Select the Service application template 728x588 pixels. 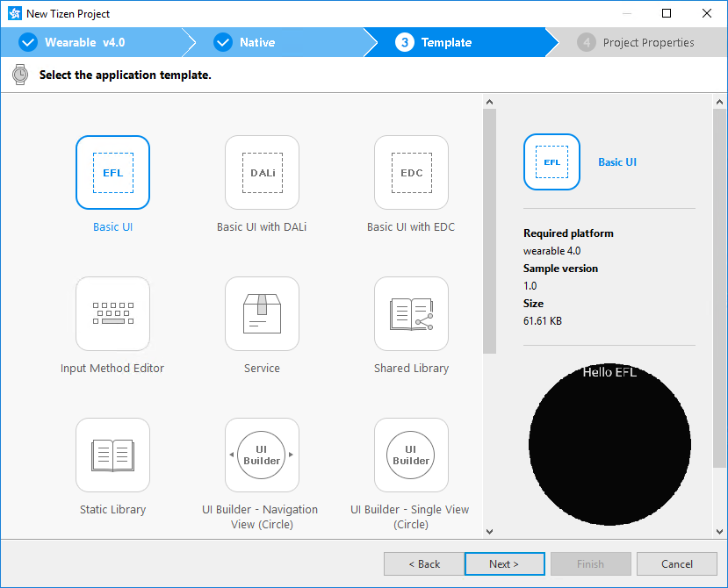click(262, 313)
